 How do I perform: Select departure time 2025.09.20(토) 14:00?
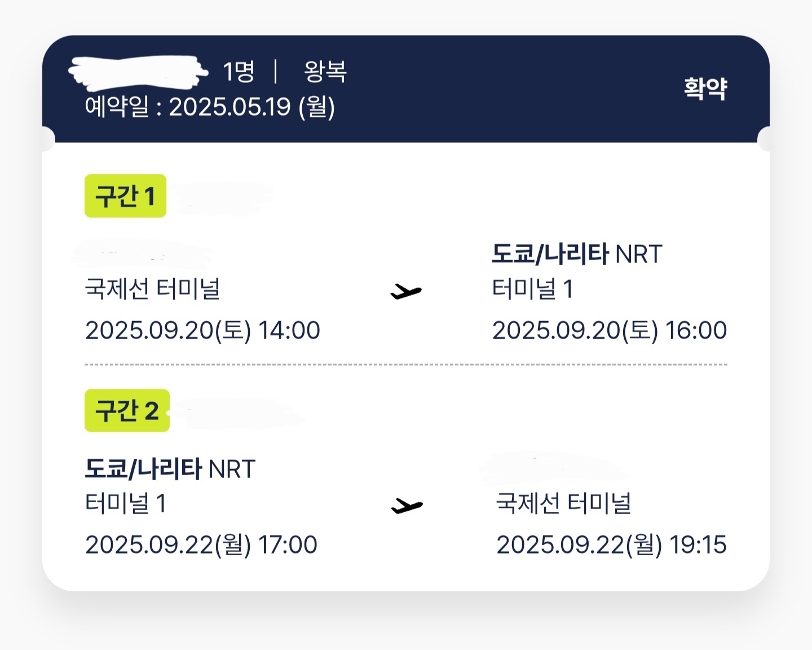coord(202,330)
